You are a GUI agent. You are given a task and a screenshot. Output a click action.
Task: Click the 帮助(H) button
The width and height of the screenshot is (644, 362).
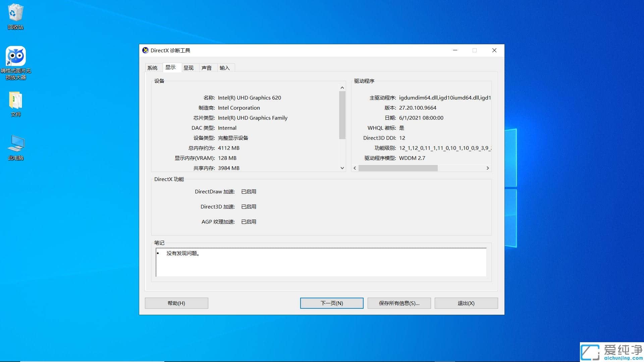[x=176, y=303]
